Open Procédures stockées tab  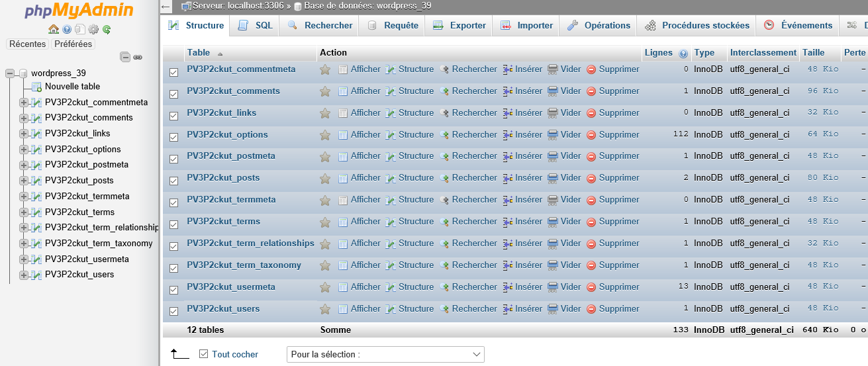pyautogui.click(x=697, y=26)
